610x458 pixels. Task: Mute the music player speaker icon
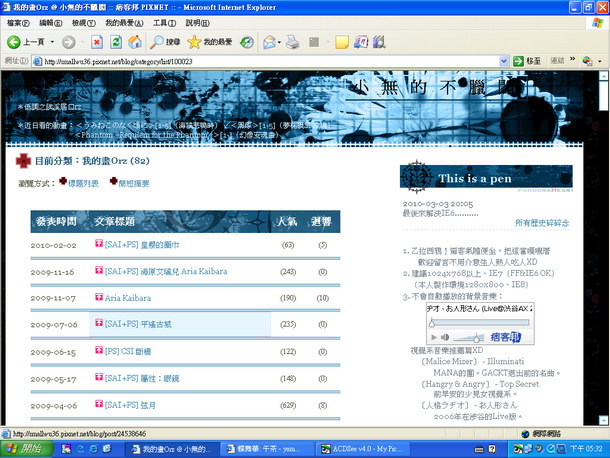(x=445, y=337)
